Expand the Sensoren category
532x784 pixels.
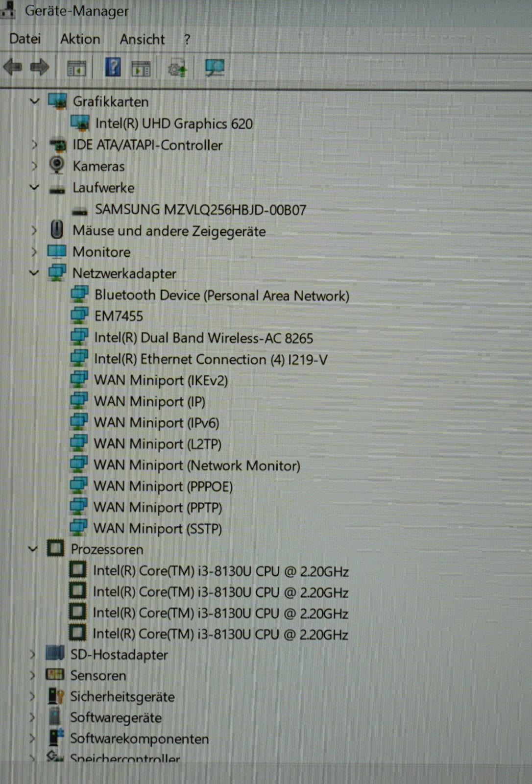point(32,675)
